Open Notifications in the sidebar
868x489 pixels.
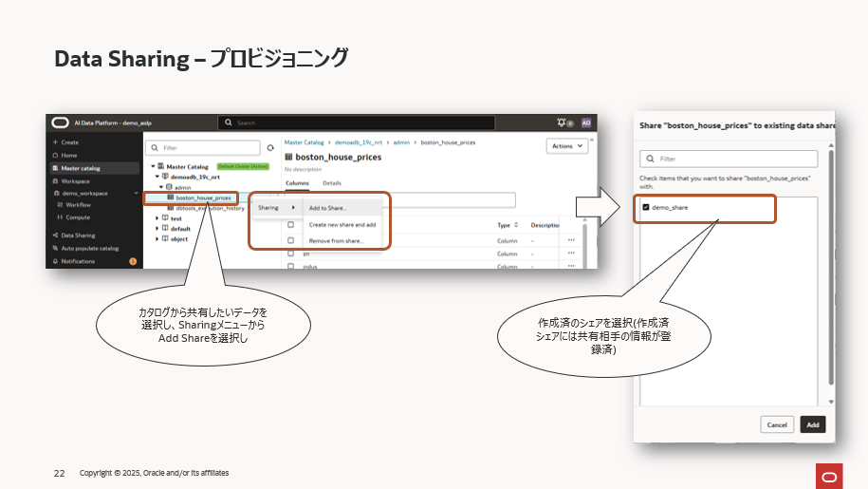click(x=73, y=261)
